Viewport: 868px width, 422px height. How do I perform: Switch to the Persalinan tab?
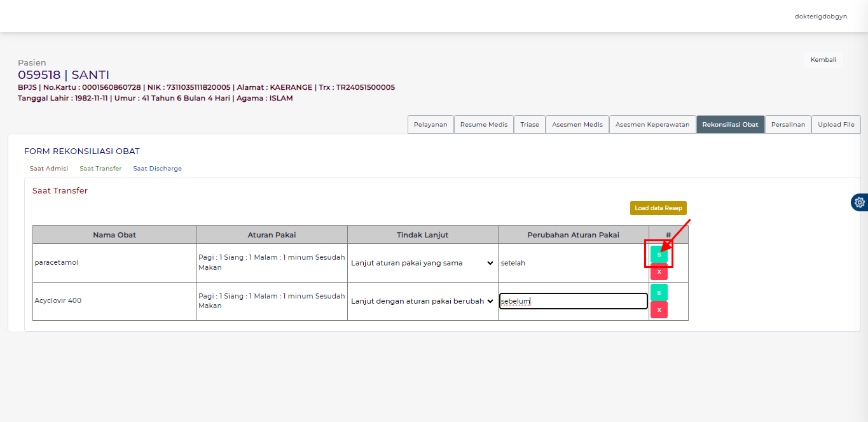pyautogui.click(x=788, y=125)
